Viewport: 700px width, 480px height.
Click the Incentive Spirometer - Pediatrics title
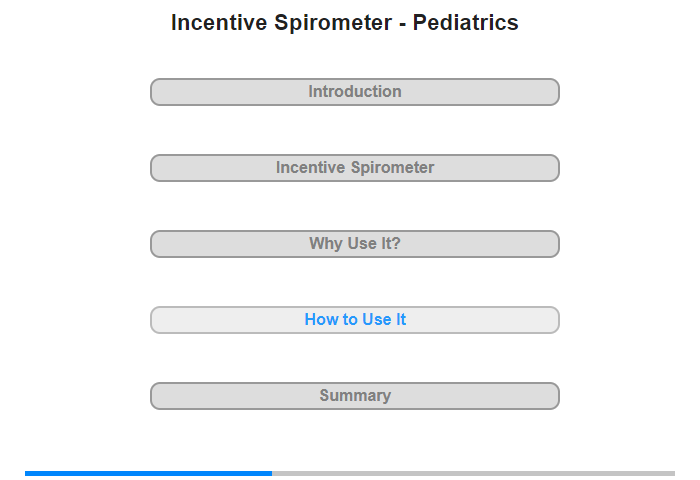(345, 22)
